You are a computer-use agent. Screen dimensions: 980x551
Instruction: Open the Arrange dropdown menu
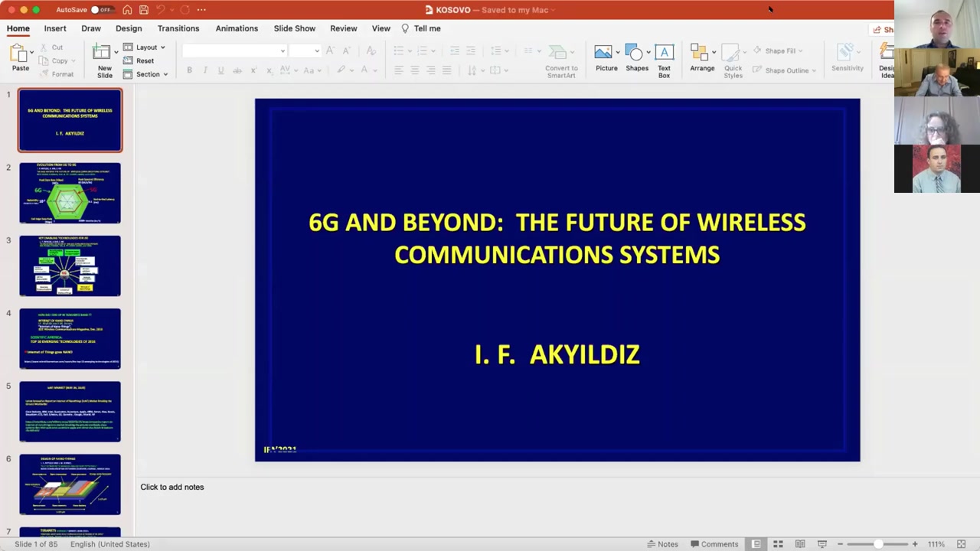coord(702,60)
